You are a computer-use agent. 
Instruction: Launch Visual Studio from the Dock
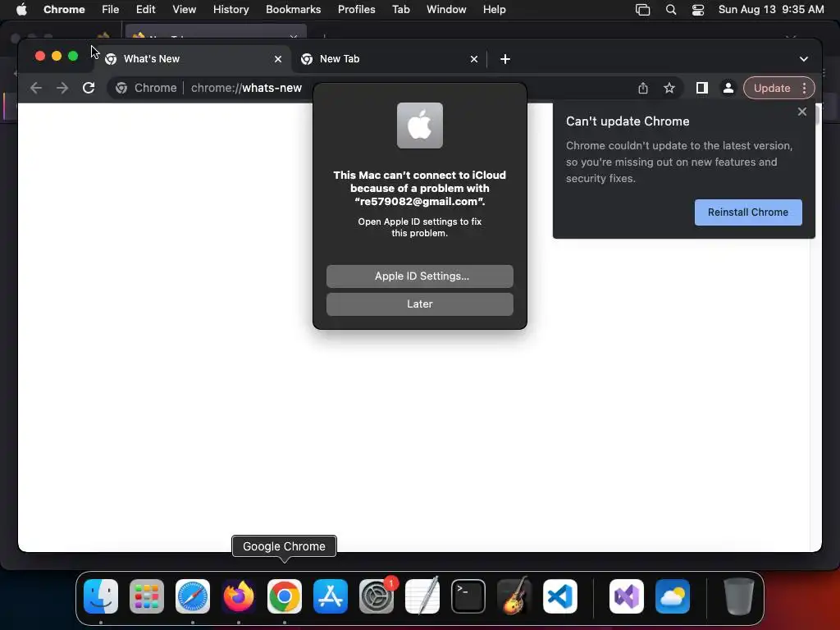click(x=627, y=596)
